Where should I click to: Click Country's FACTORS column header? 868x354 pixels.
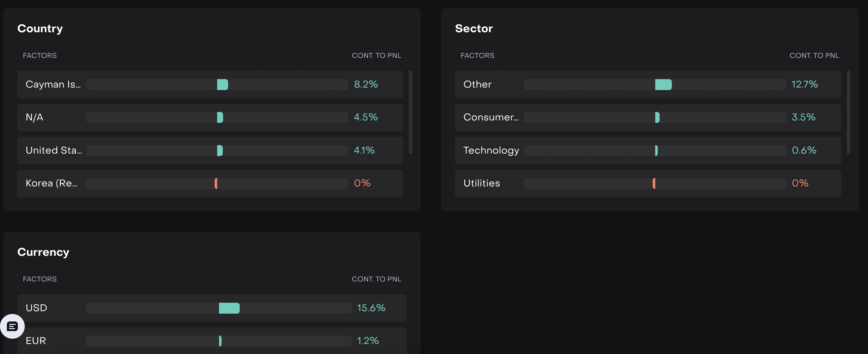pyautogui.click(x=40, y=56)
